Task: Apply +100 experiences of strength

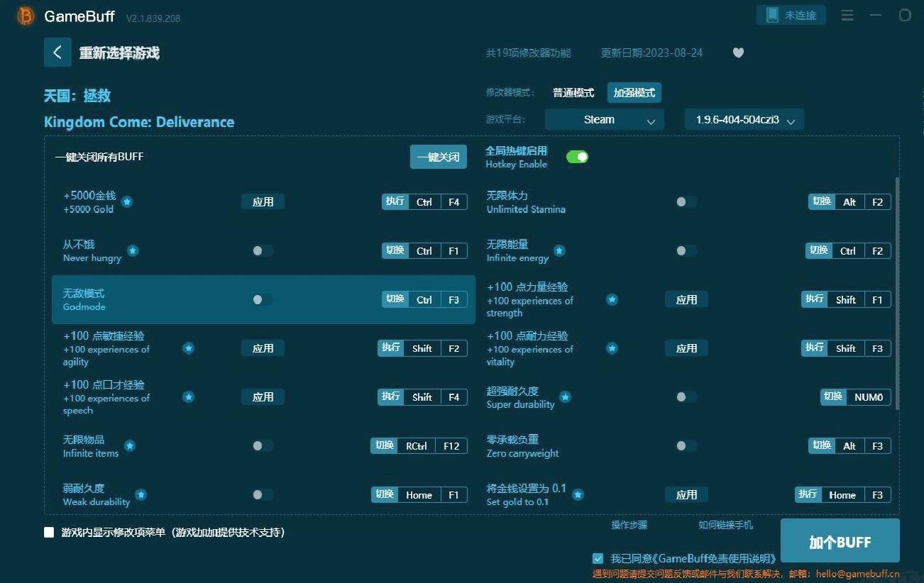Action: point(686,299)
